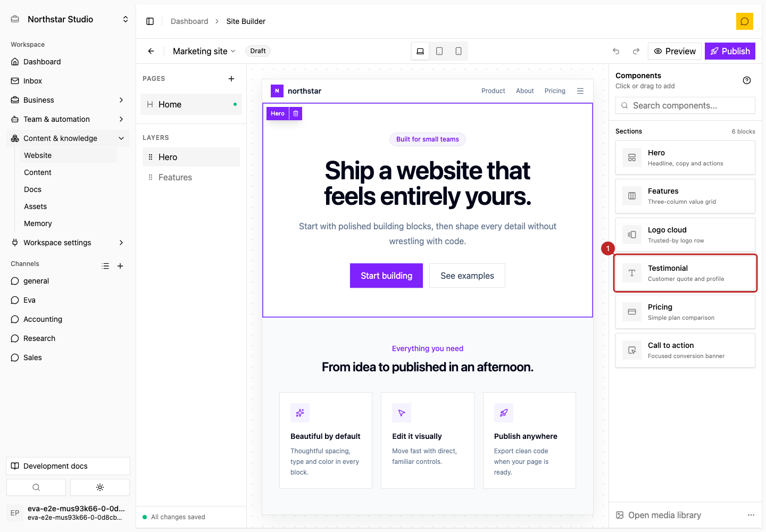Add the Testimonial component

(x=685, y=273)
